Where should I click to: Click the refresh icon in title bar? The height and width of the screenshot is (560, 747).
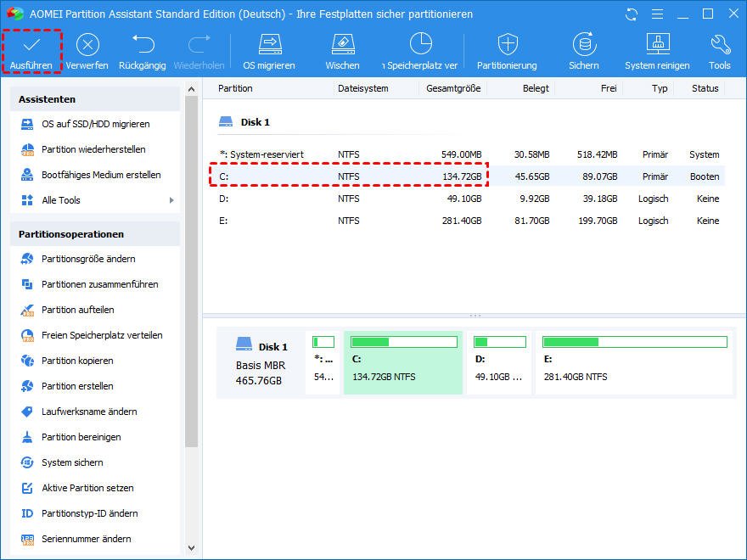click(631, 14)
